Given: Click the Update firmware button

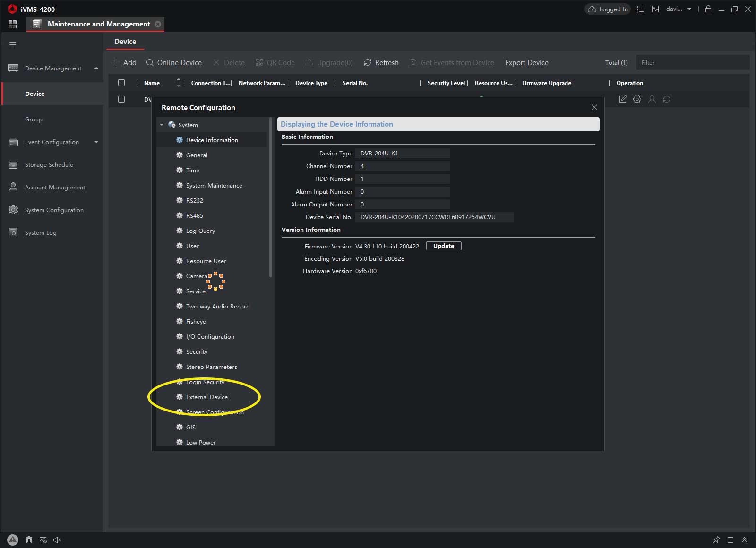Looking at the screenshot, I should pyautogui.click(x=443, y=246).
